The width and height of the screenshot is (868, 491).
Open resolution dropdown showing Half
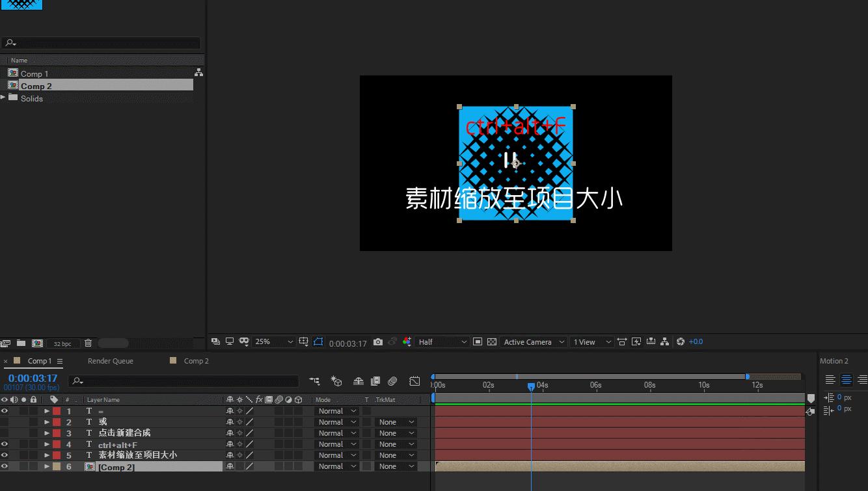coord(442,341)
